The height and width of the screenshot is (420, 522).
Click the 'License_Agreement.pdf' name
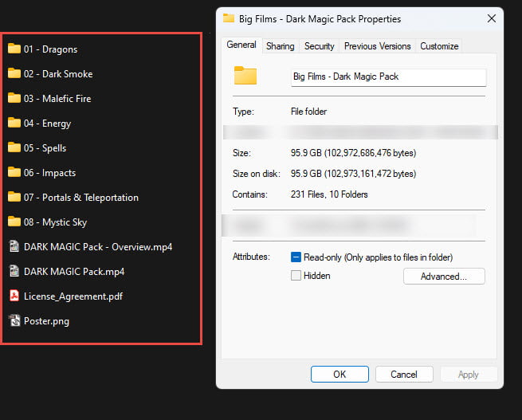(x=73, y=296)
